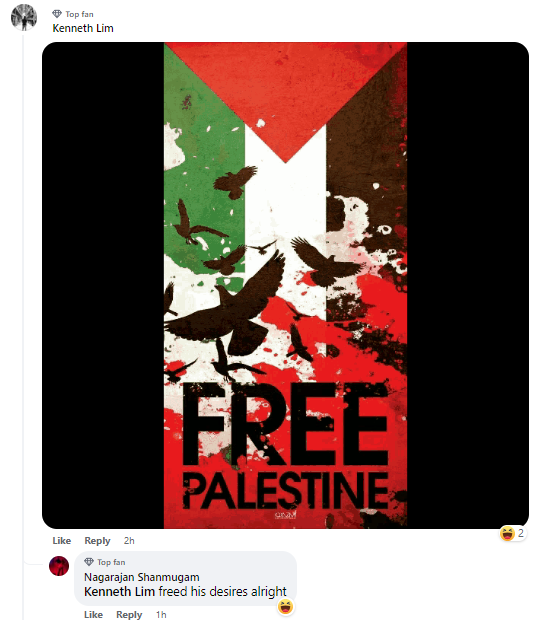Reply to Kenneth Lim's image comment
557x620 pixels.
click(x=97, y=541)
